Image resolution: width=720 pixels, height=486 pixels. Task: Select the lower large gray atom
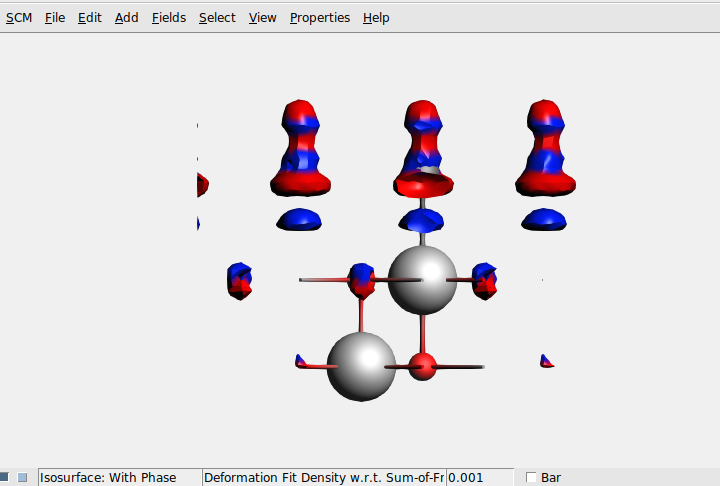361,367
